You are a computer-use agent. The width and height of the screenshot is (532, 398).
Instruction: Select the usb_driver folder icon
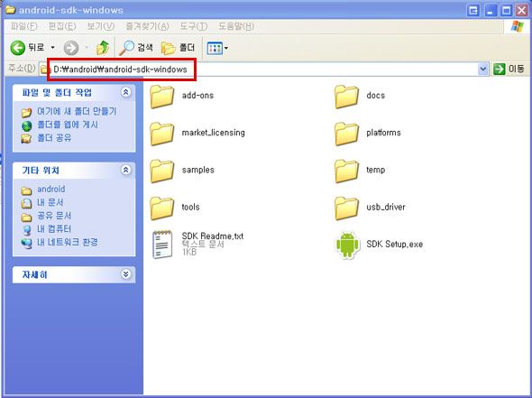point(346,208)
